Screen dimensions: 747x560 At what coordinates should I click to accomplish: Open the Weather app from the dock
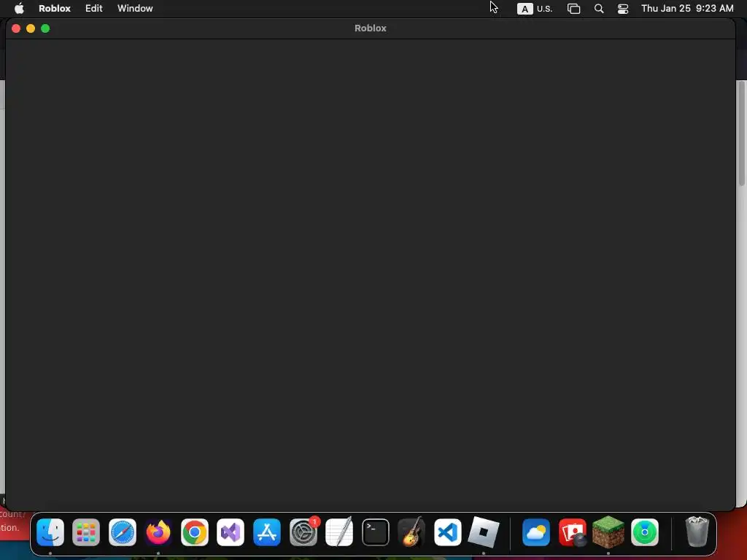pos(536,532)
